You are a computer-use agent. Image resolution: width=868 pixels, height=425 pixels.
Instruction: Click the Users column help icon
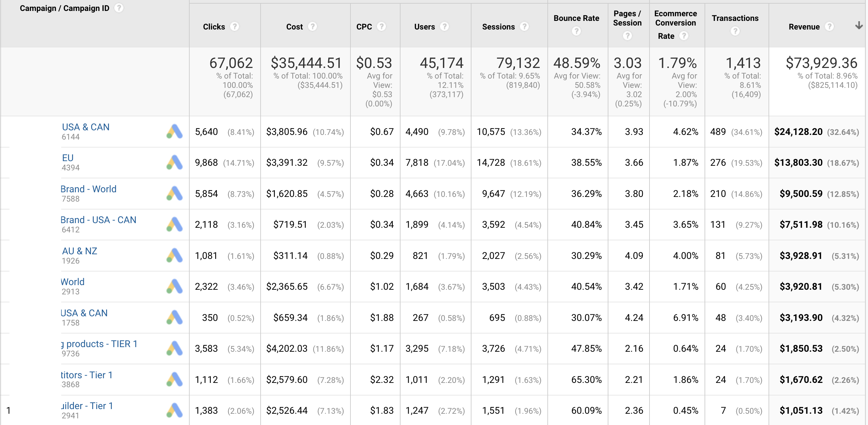[445, 27]
